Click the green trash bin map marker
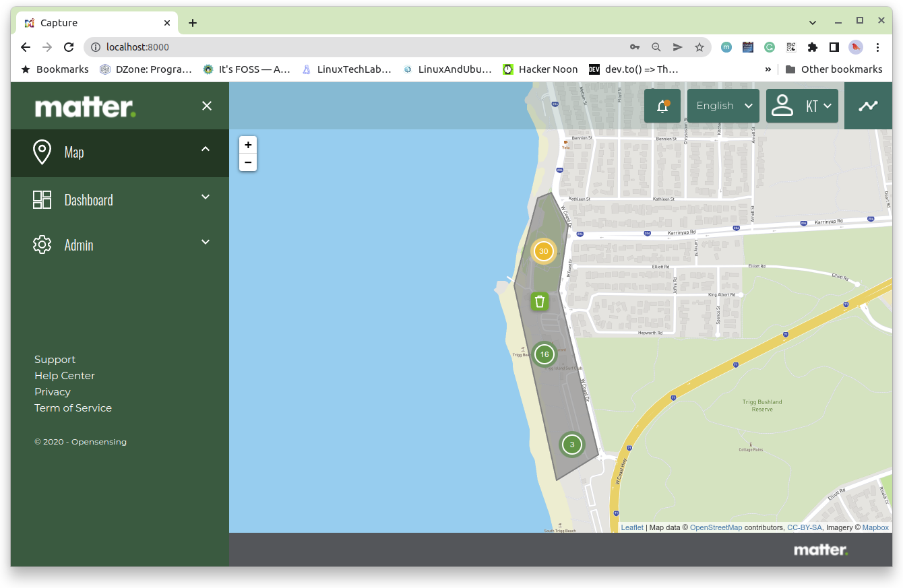 coord(539,301)
